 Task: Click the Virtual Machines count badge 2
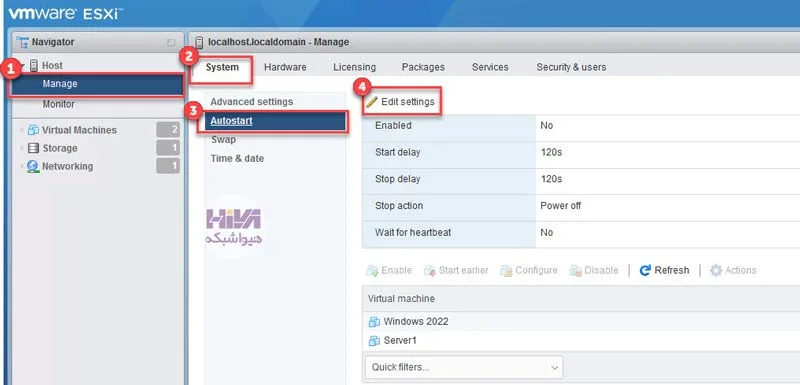[168, 130]
